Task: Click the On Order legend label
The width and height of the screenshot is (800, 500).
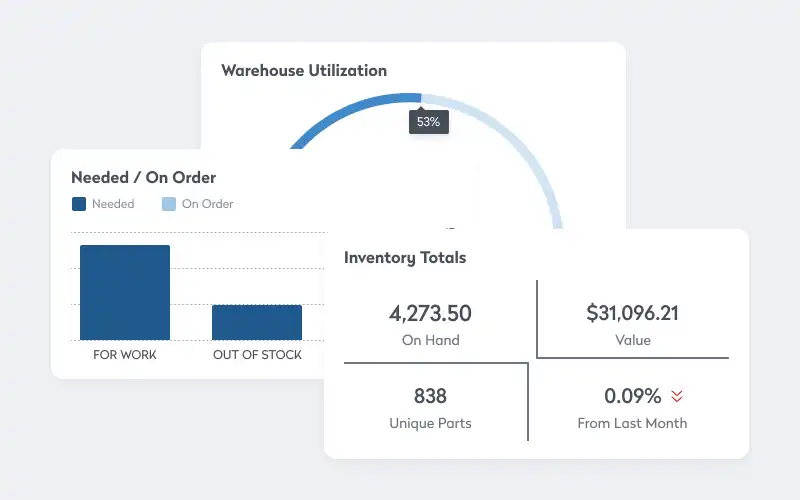Action: click(x=207, y=204)
